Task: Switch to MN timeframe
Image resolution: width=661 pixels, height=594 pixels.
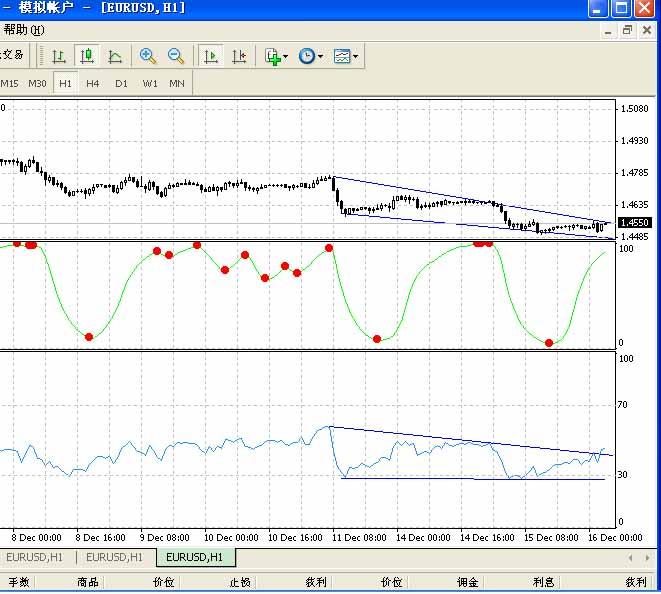Action: tap(177, 83)
